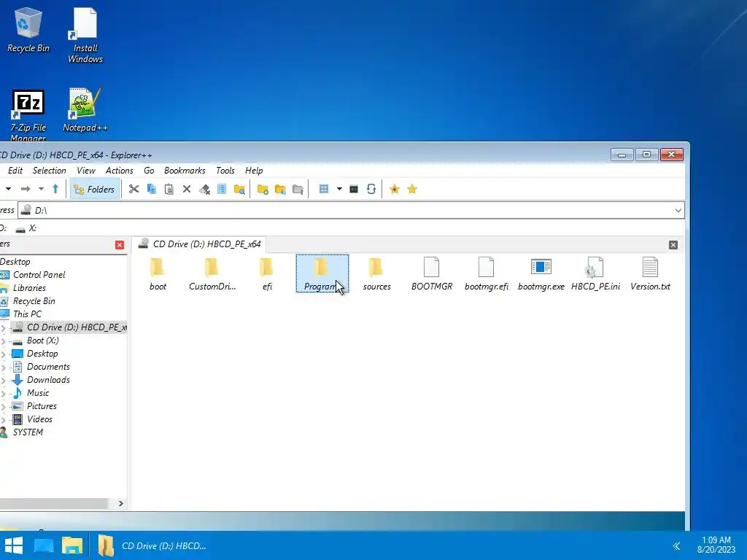Expand the Documents tree node
The width and height of the screenshot is (747, 560).
click(x=4, y=367)
